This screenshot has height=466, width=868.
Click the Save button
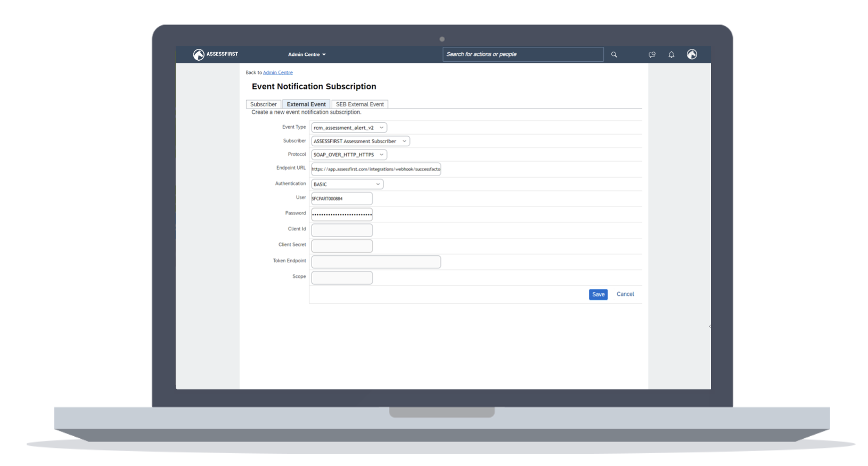598,294
